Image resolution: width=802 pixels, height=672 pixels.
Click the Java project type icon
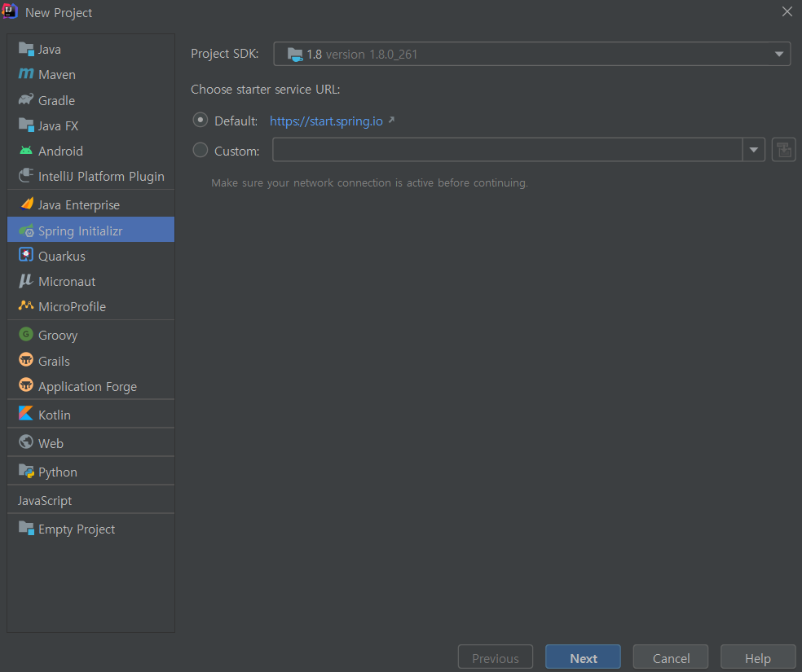pos(26,49)
